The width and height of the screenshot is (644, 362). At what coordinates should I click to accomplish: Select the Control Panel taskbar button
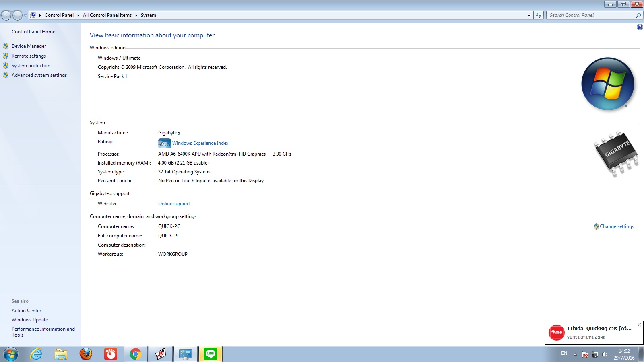[186, 354]
